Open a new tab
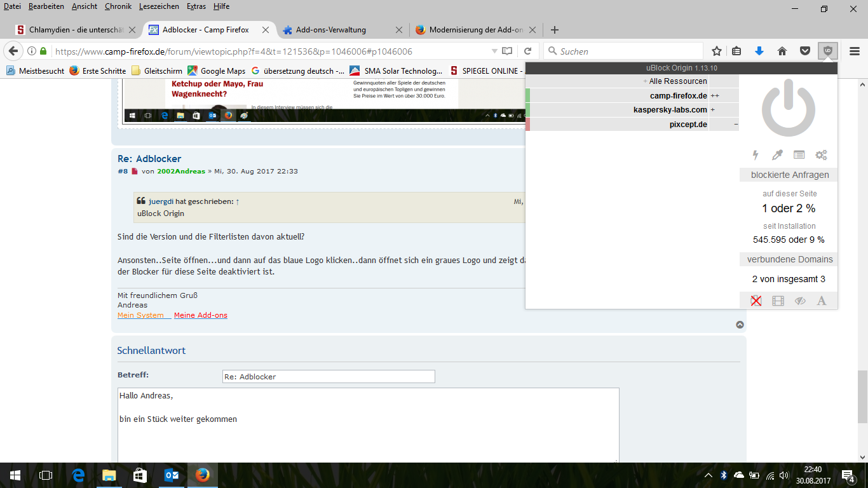The height and width of the screenshot is (488, 868). 555,30
